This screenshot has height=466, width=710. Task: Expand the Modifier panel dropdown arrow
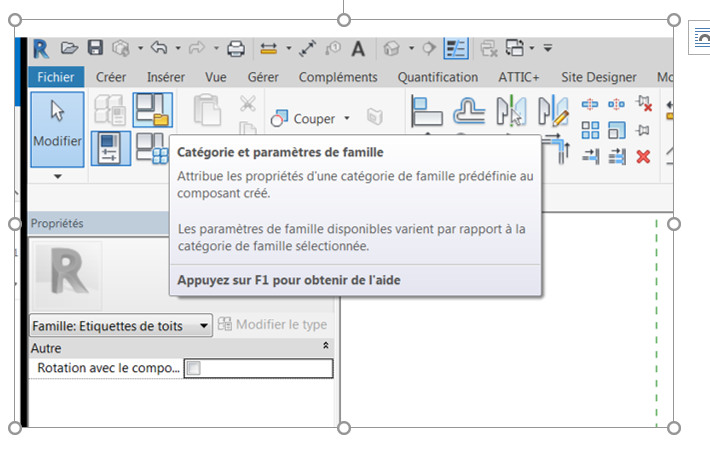coord(57,176)
